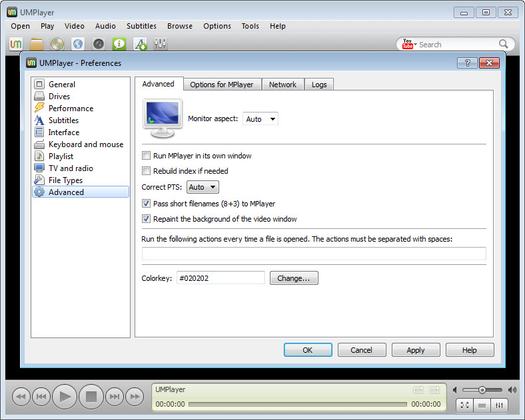Enable Run MPlayer in its own window
525x420 pixels.
click(x=147, y=156)
